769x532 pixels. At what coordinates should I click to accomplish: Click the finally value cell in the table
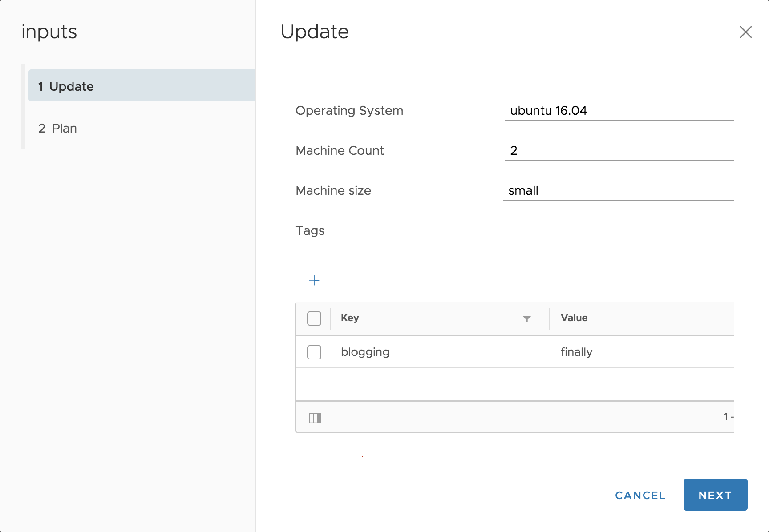(576, 352)
